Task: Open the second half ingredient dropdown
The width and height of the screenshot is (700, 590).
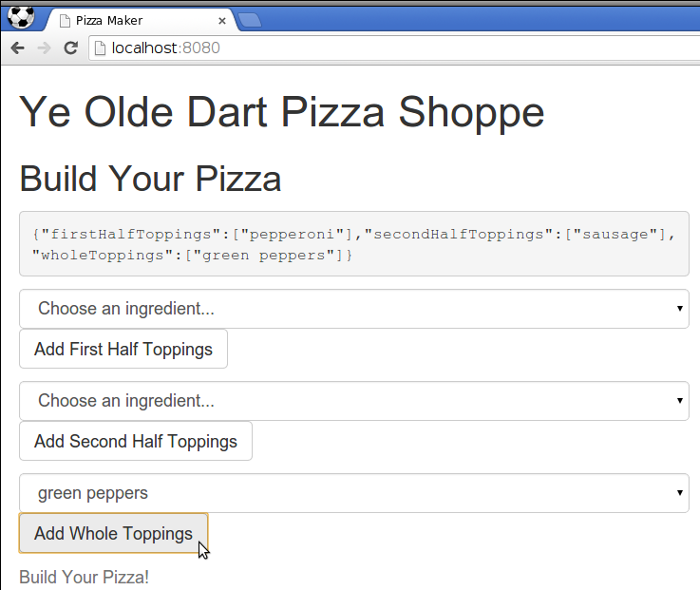Action: (x=354, y=401)
